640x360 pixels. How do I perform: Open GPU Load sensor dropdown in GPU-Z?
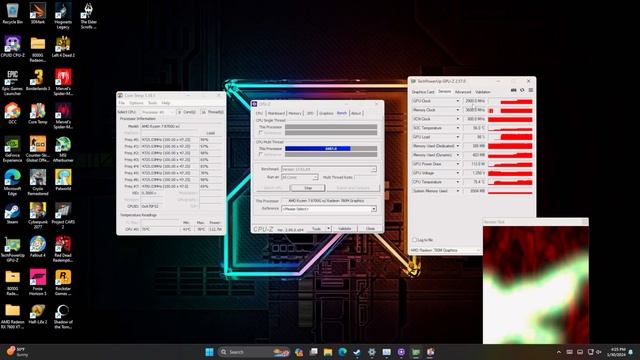[458, 137]
